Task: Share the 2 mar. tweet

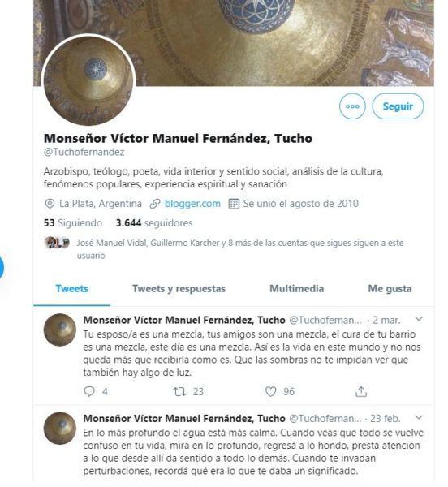Action: coord(361,391)
